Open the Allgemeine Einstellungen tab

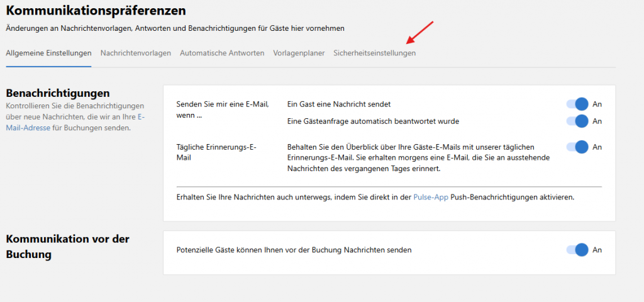(x=48, y=53)
